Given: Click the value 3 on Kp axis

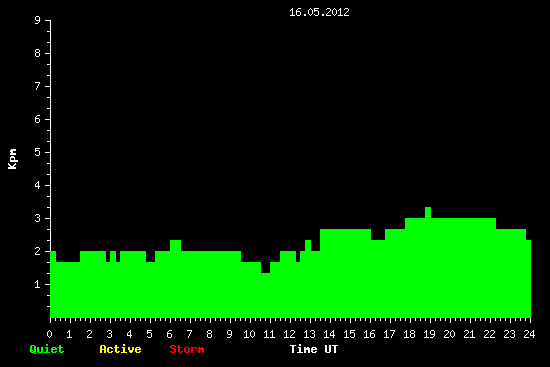Looking at the screenshot, I should 38,218.
